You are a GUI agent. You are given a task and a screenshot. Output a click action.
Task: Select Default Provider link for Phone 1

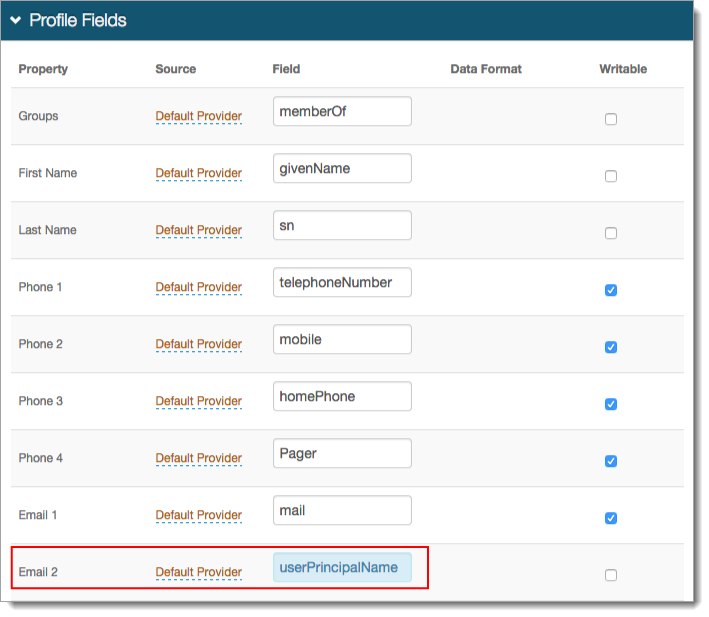(198, 287)
